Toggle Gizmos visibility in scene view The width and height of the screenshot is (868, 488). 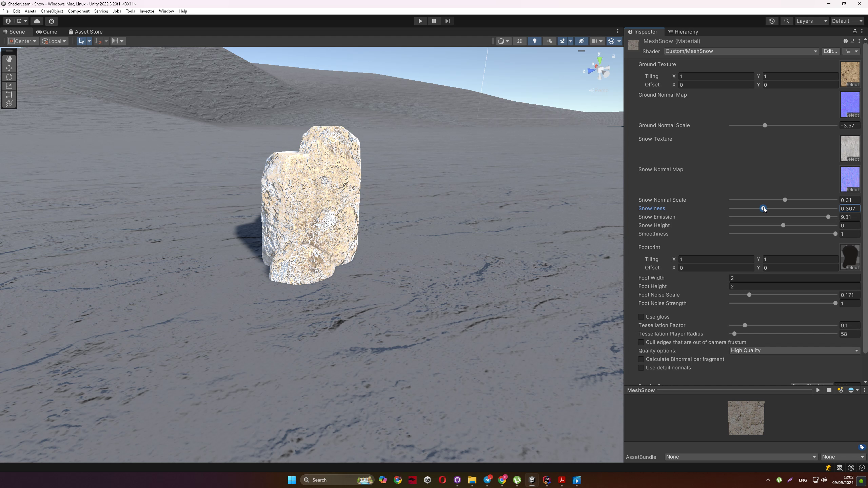(611, 41)
